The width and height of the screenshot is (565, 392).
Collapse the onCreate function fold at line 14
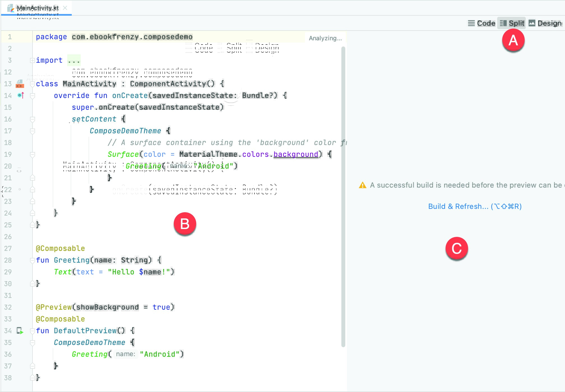(x=33, y=96)
